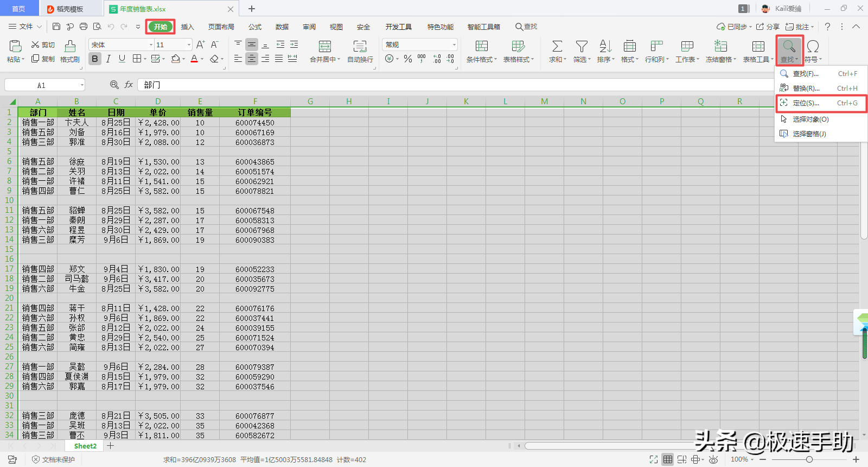Open the font size dropdown showing 11
The image size is (868, 467).
[189, 45]
